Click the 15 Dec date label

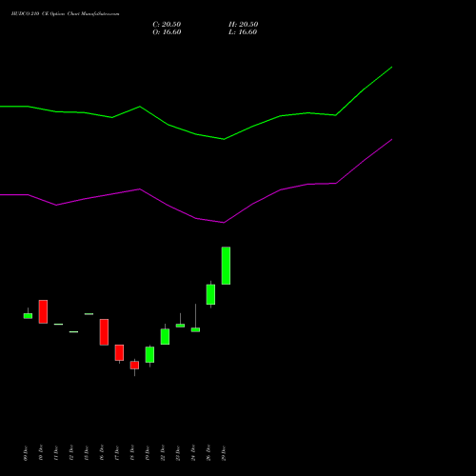[87, 453]
